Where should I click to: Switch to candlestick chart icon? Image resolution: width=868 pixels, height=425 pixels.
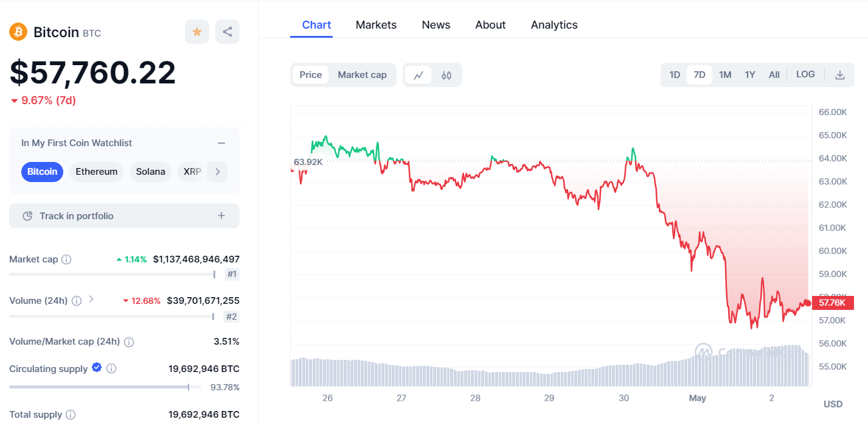[446, 75]
